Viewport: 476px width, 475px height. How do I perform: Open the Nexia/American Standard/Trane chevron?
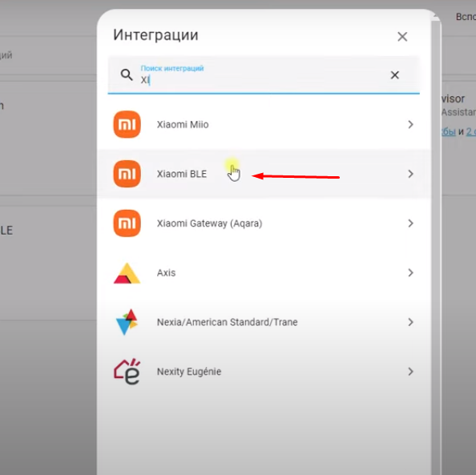[x=410, y=322]
